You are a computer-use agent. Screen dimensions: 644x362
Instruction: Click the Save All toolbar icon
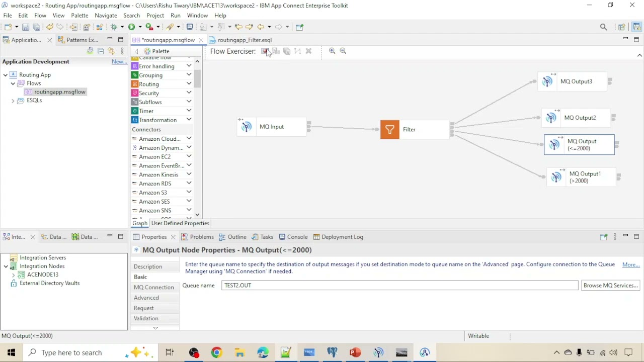(x=36, y=27)
